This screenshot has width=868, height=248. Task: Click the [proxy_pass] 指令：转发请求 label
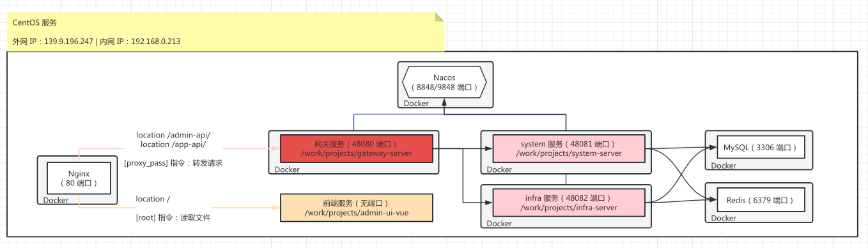(173, 164)
